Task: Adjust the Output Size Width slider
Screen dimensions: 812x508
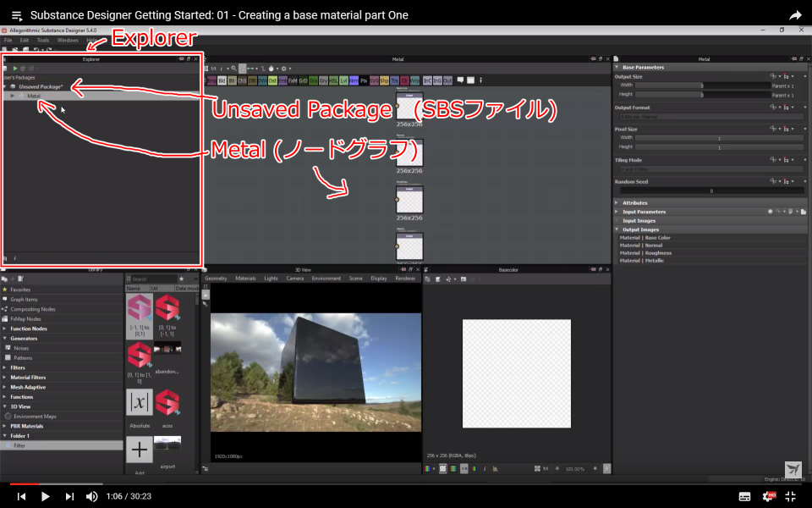Action: [703, 86]
